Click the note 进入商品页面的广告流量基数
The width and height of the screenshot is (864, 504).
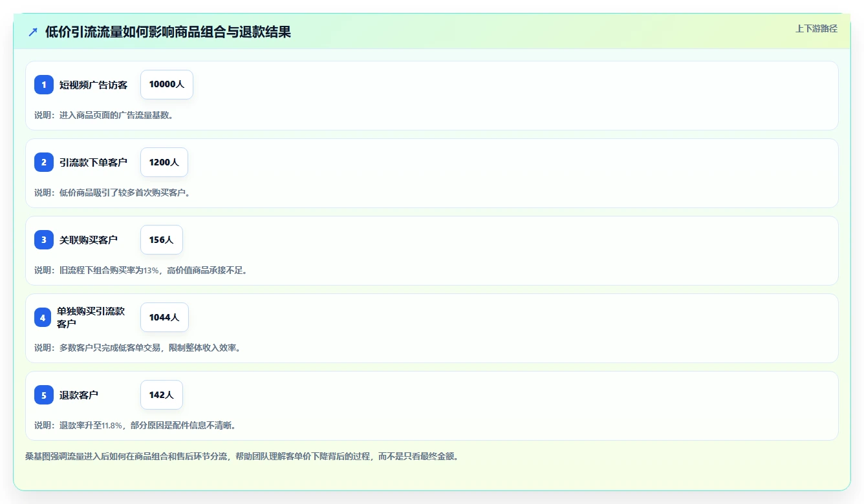pos(103,115)
